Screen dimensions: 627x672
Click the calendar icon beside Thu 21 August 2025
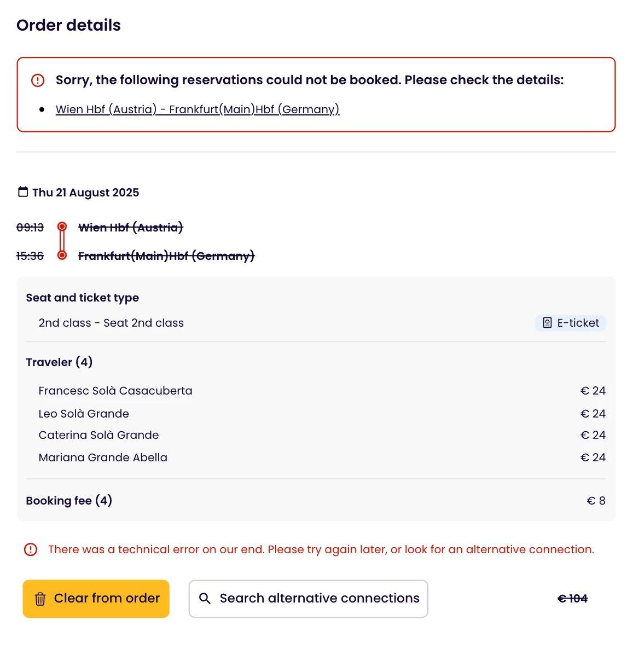23,192
